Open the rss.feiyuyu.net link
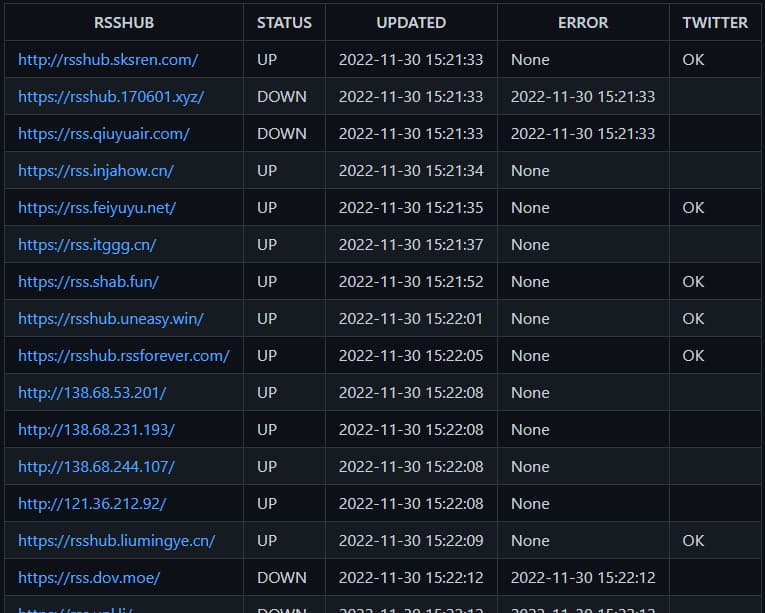Image resolution: width=765 pixels, height=613 pixels. coord(97,208)
